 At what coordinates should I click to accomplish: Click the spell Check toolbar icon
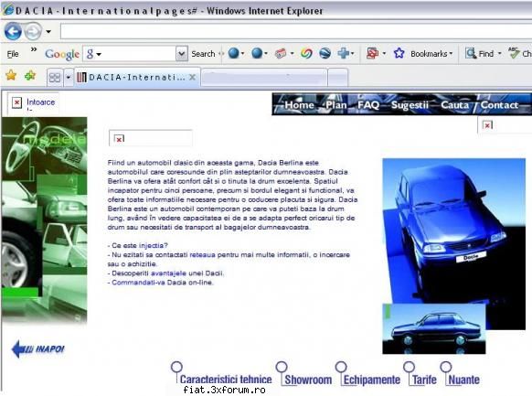[514, 53]
